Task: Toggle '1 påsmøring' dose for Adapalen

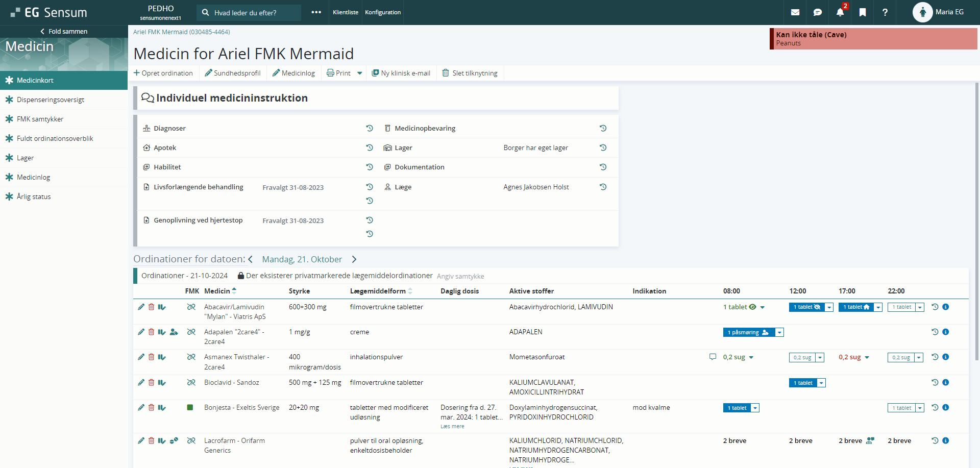Action: [748, 332]
